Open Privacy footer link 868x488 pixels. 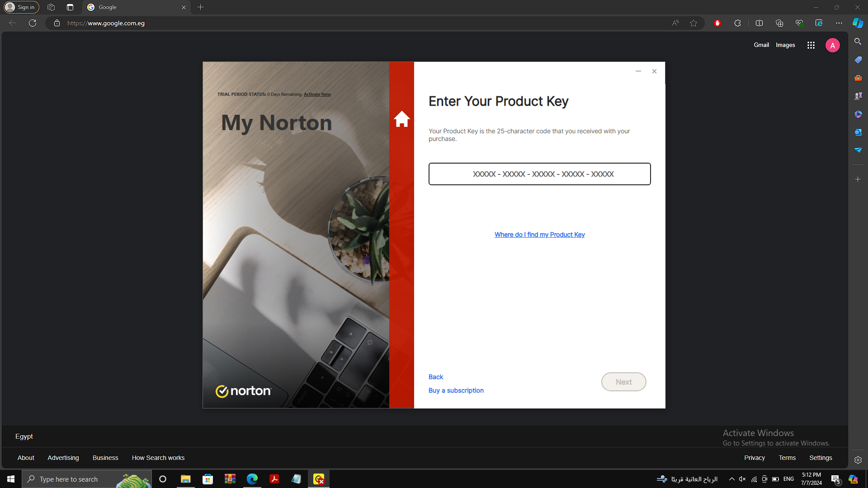[x=755, y=458]
